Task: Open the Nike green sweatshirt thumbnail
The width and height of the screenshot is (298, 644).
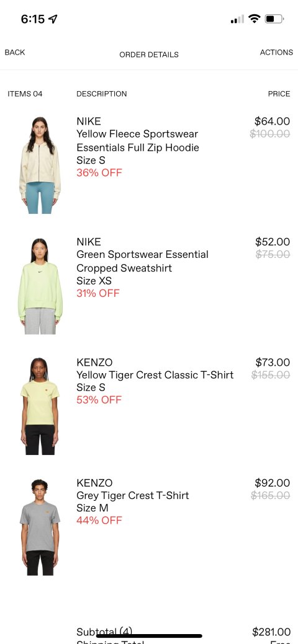Action: pyautogui.click(x=40, y=286)
